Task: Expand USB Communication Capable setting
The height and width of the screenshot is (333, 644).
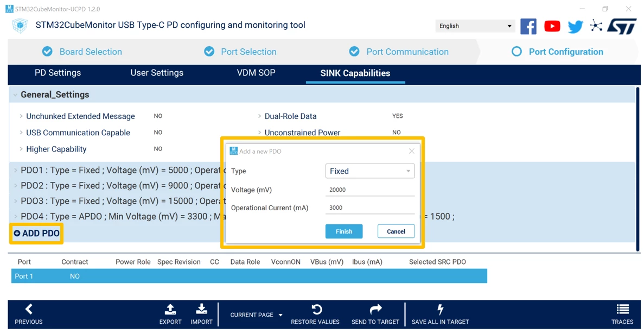Action: pyautogui.click(x=21, y=133)
